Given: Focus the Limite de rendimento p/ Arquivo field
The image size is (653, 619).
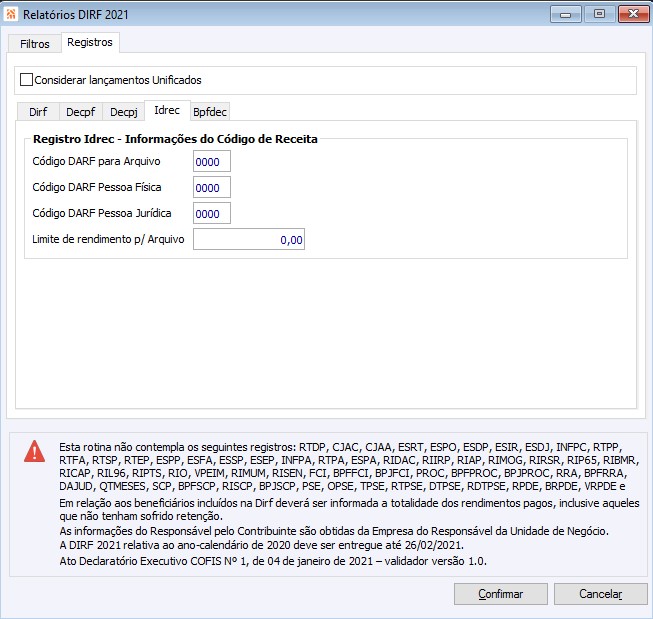Looking at the screenshot, I should tap(249, 240).
